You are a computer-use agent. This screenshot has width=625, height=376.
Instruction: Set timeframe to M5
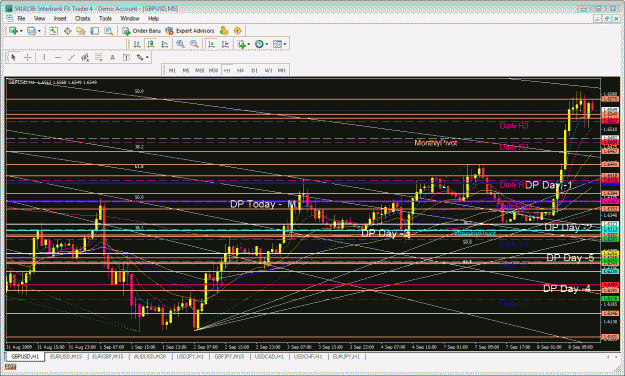(x=186, y=70)
